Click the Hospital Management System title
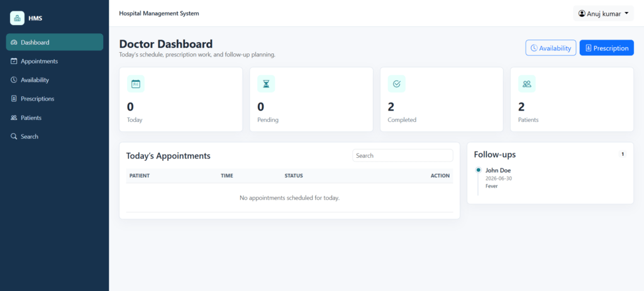This screenshot has height=291, width=644. coord(159,14)
